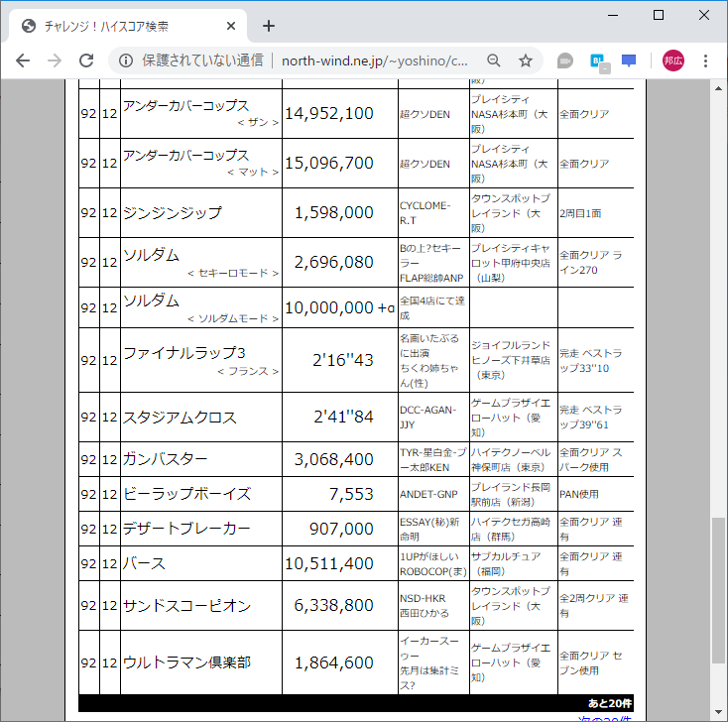
Task: Click player name ANDET-GNP
Action: [x=428, y=495]
